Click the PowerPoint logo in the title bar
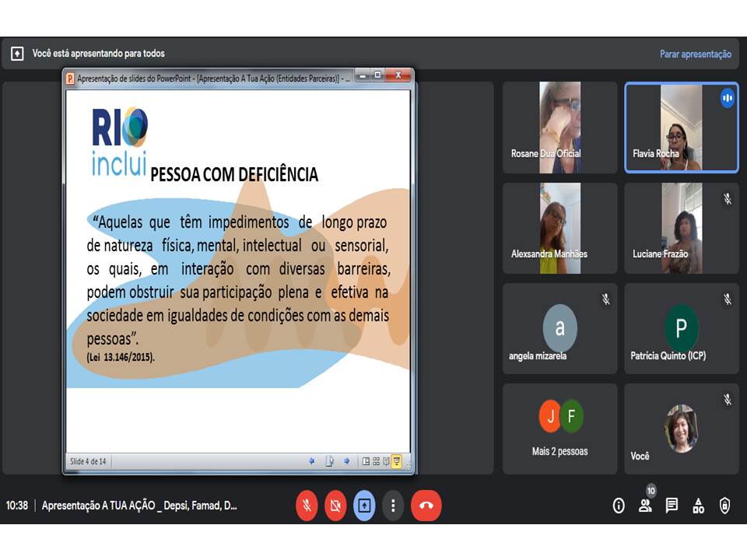 click(70, 78)
